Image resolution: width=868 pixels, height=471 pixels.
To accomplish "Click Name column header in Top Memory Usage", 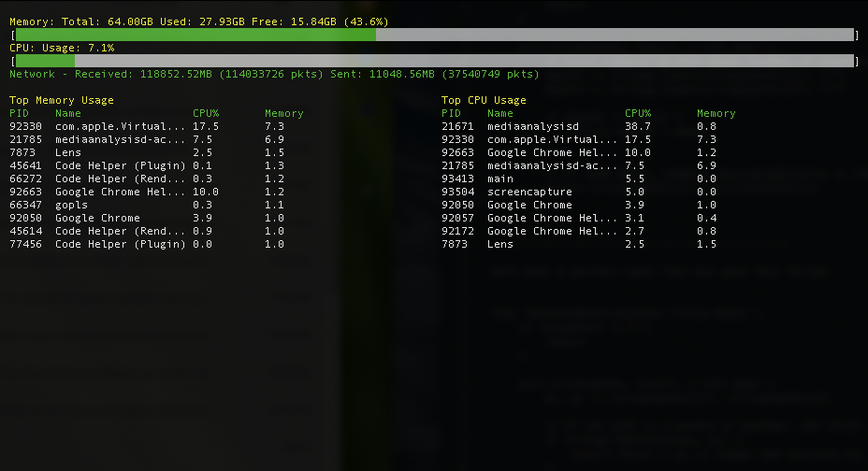I will pyautogui.click(x=68, y=113).
